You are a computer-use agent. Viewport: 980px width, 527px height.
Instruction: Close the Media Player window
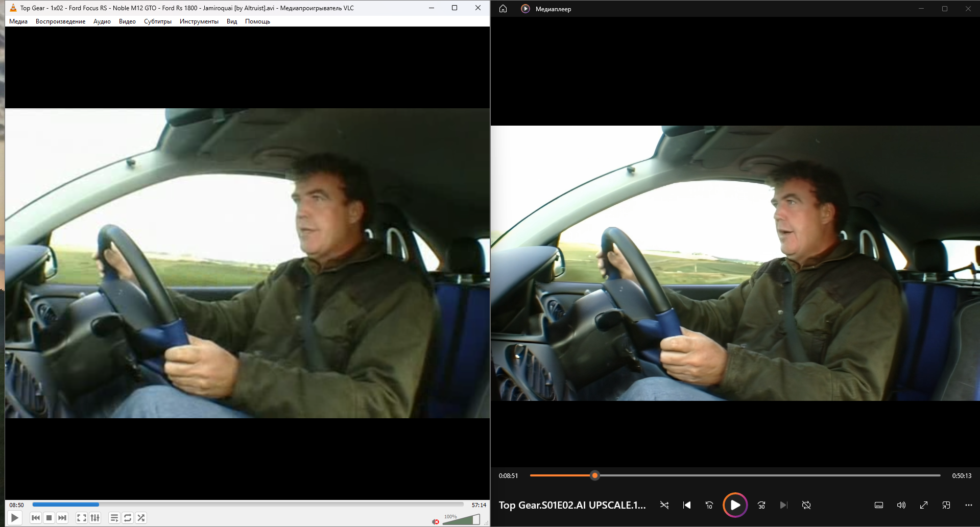(x=968, y=9)
